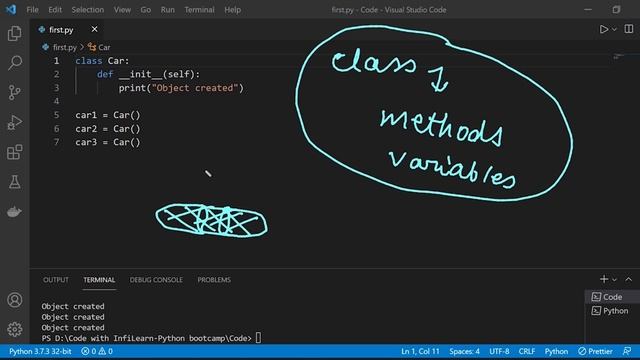The width and height of the screenshot is (640, 360).
Task: Open the Run menu
Action: [167, 9]
